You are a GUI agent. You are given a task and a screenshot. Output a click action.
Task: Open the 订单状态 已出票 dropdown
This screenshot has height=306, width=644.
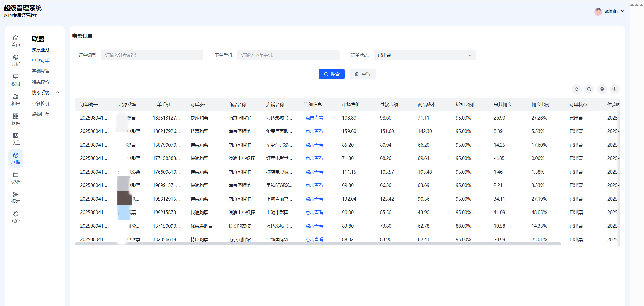pos(425,55)
